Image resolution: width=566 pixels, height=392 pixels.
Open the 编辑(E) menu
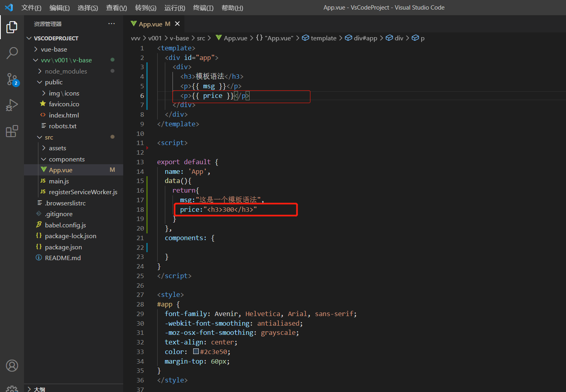pyautogui.click(x=60, y=8)
